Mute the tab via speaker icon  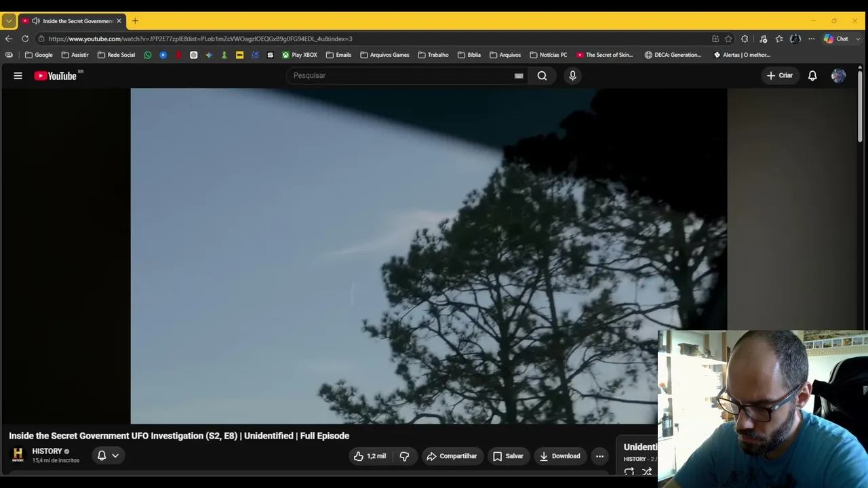36,21
